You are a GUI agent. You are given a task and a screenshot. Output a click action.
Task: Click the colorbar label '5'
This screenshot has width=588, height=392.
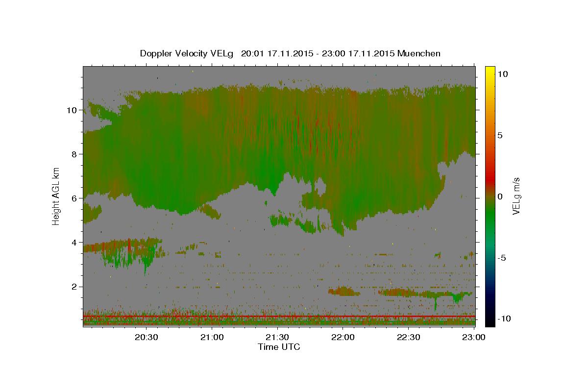click(x=500, y=135)
